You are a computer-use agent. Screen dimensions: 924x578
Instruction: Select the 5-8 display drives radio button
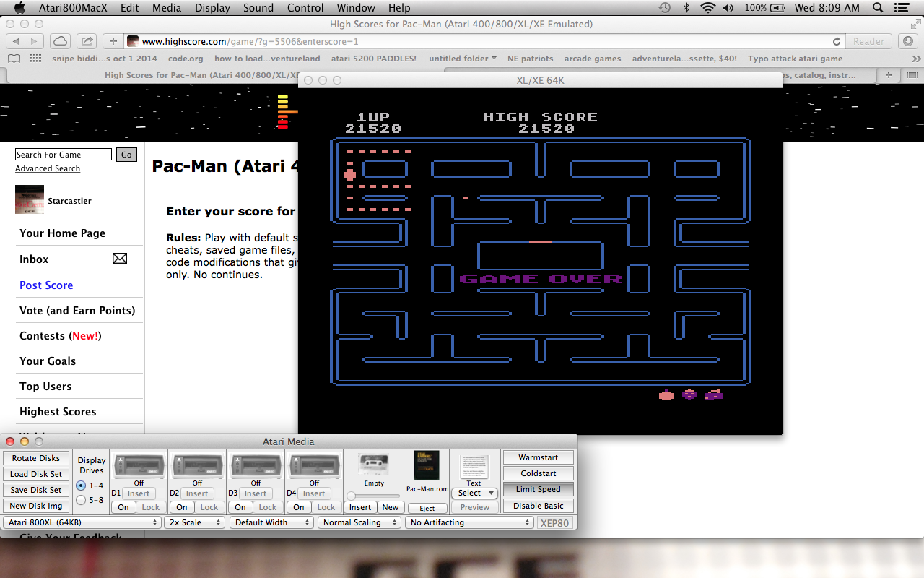[81, 500]
